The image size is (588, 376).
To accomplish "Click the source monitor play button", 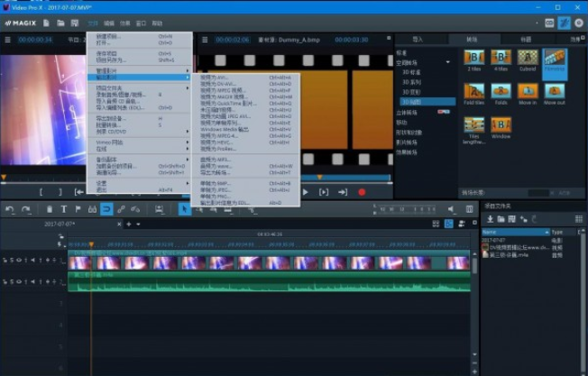I will pyautogui.click(x=304, y=192).
